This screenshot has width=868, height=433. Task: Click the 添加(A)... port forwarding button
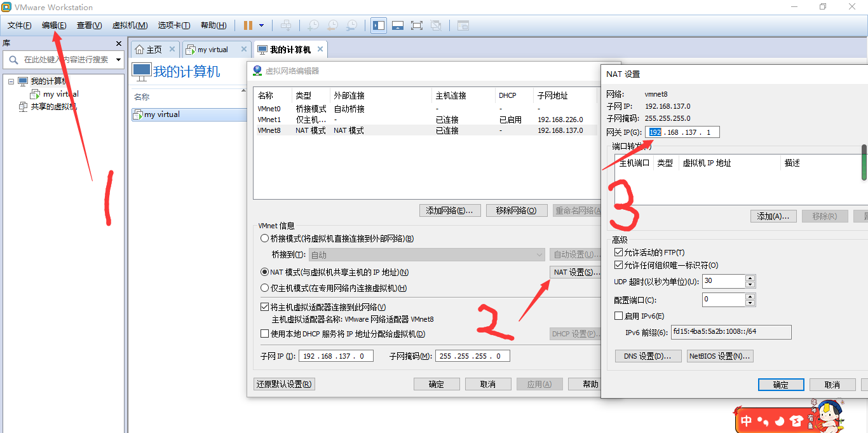773,216
